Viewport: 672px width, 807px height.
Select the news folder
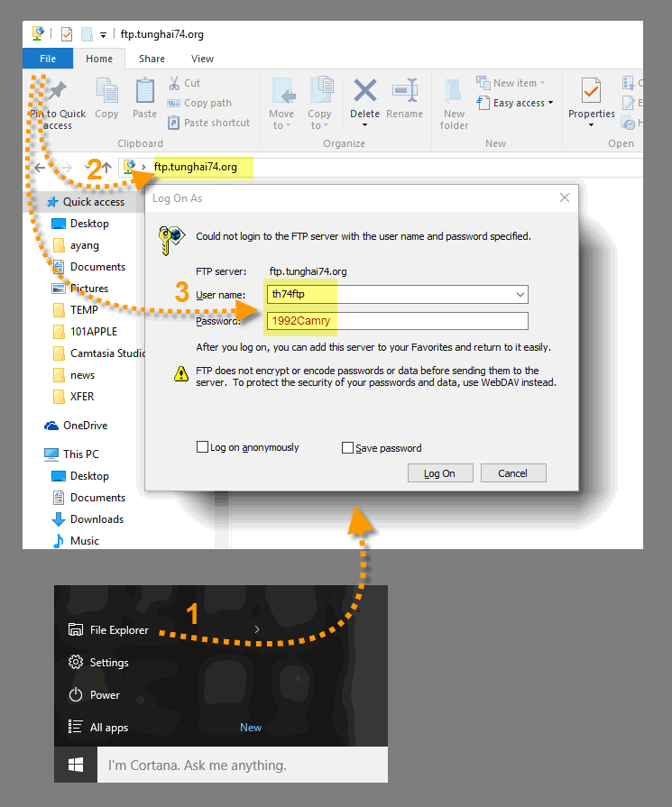coord(74,375)
